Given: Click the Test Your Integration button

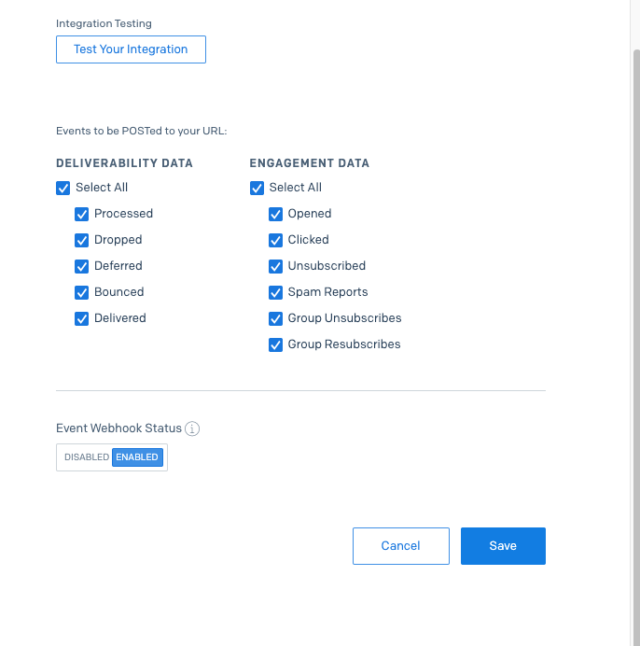Looking at the screenshot, I should 131,49.
